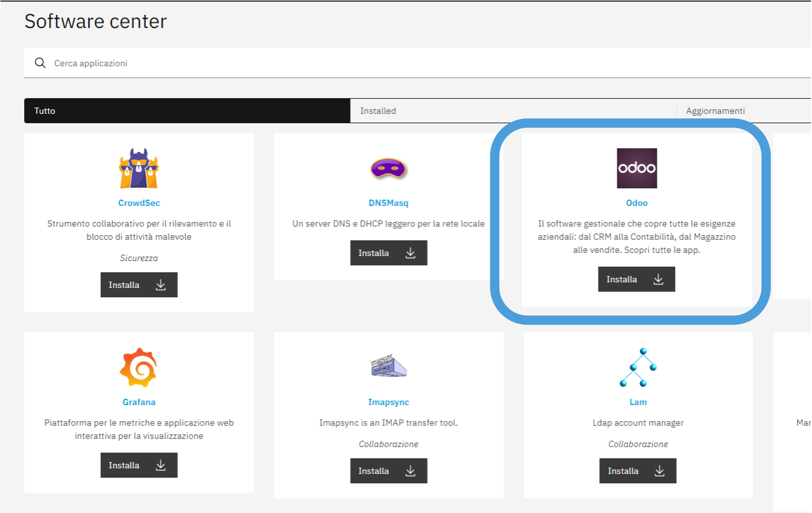812x513 pixels.
Task: Click the DNSMasq description text
Action: point(388,223)
